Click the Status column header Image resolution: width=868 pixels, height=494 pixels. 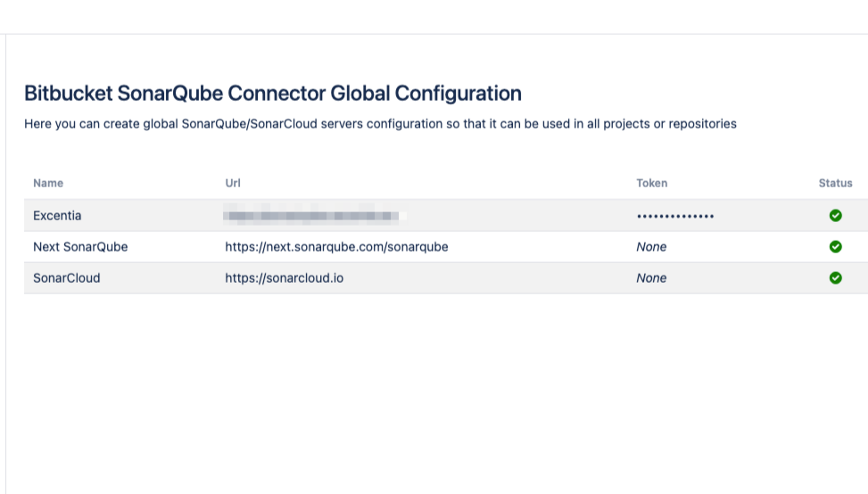835,184
